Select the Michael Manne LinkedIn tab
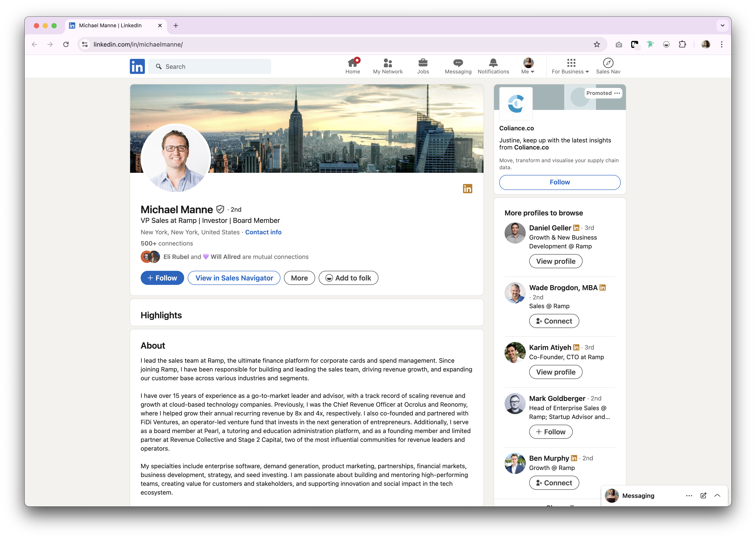The width and height of the screenshot is (756, 539). [x=111, y=25]
